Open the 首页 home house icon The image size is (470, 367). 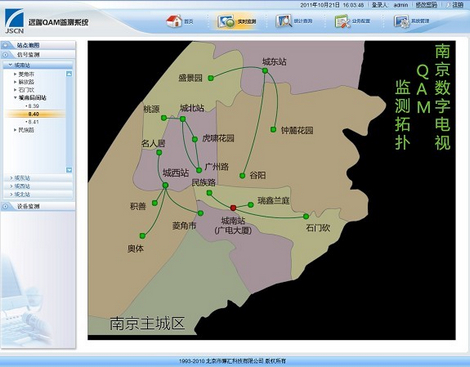[x=174, y=21]
